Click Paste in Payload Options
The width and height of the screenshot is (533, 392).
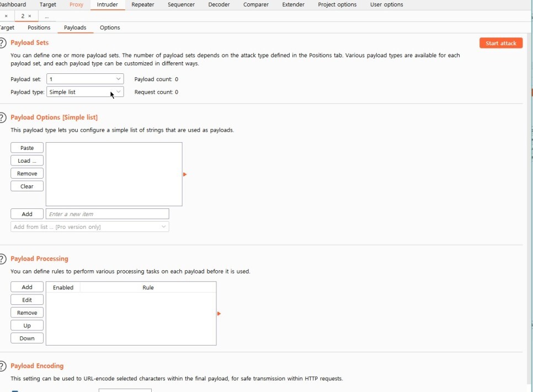tap(27, 148)
